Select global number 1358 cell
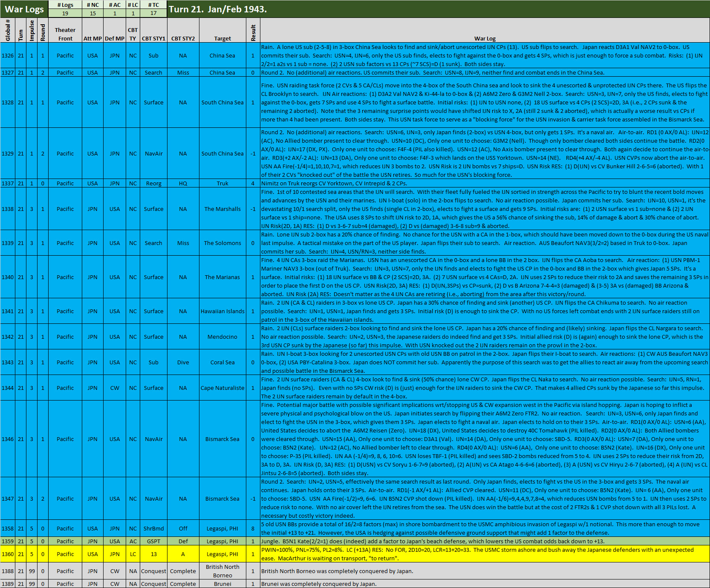This screenshot has height=588, width=710. point(8,528)
